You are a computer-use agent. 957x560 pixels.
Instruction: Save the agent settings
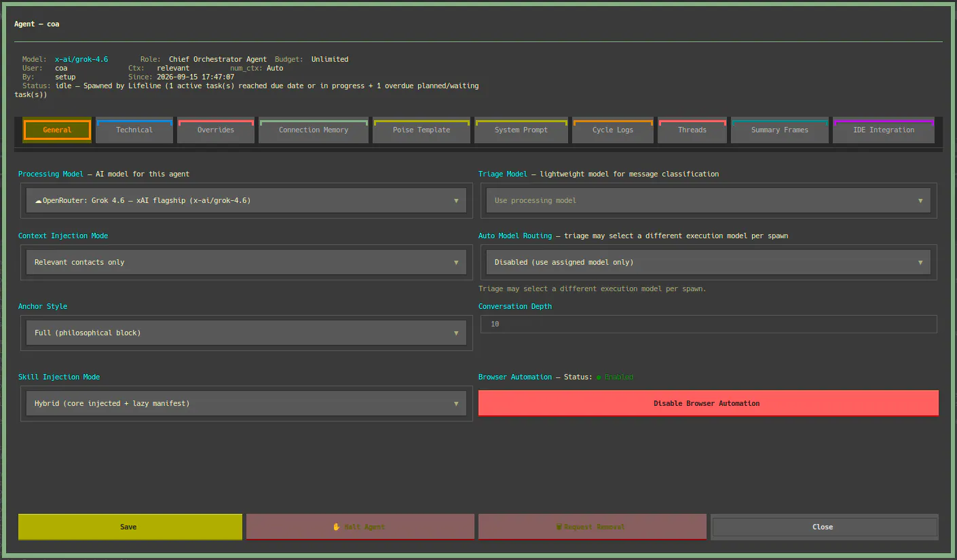point(130,527)
